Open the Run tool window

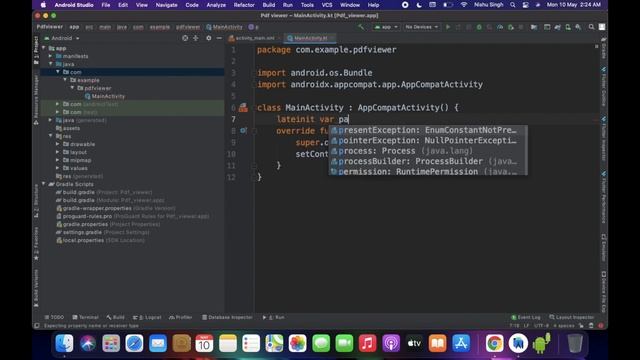click(x=273, y=317)
